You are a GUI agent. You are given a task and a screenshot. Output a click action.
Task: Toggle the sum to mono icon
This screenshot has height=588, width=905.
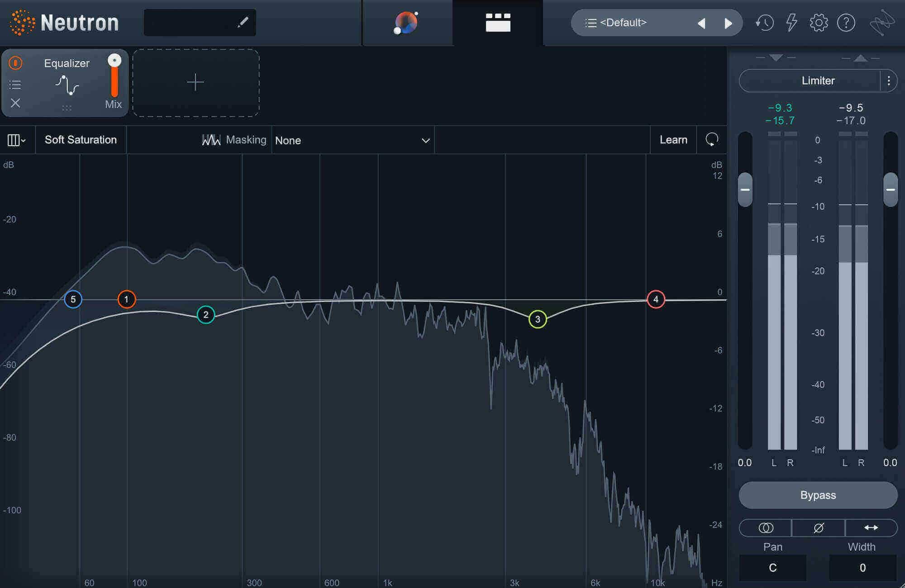[x=766, y=528]
